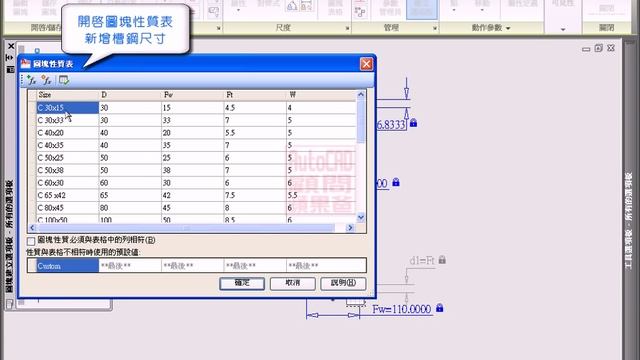This screenshot has width=640, height=360.
Task: Click the 6.8333 dimension text in drawing
Action: [x=391, y=124]
